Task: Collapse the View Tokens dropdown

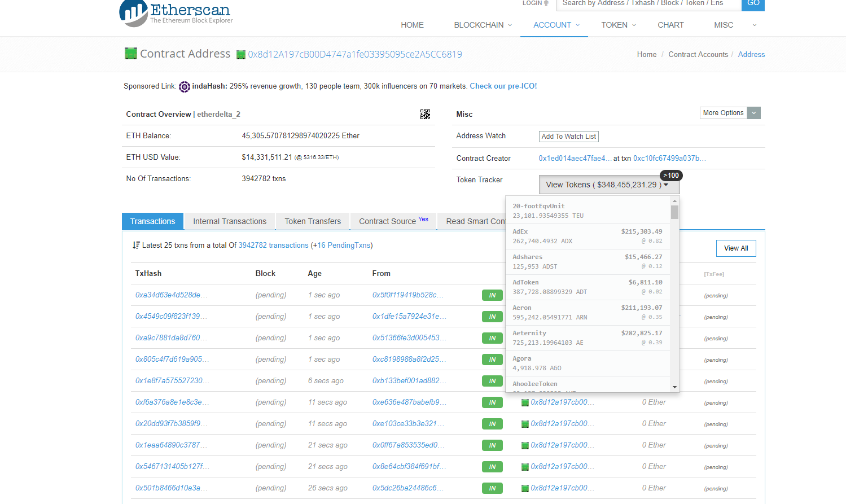Action: 610,185
